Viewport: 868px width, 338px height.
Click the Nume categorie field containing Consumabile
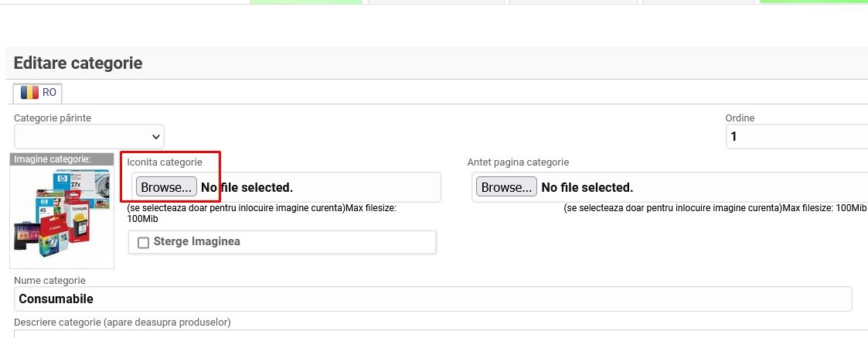point(433,299)
